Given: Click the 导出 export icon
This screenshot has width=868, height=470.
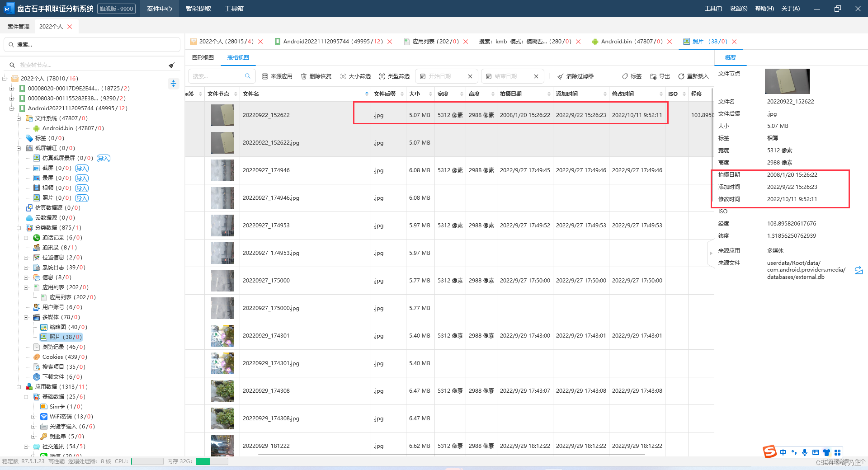Looking at the screenshot, I should [x=653, y=76].
